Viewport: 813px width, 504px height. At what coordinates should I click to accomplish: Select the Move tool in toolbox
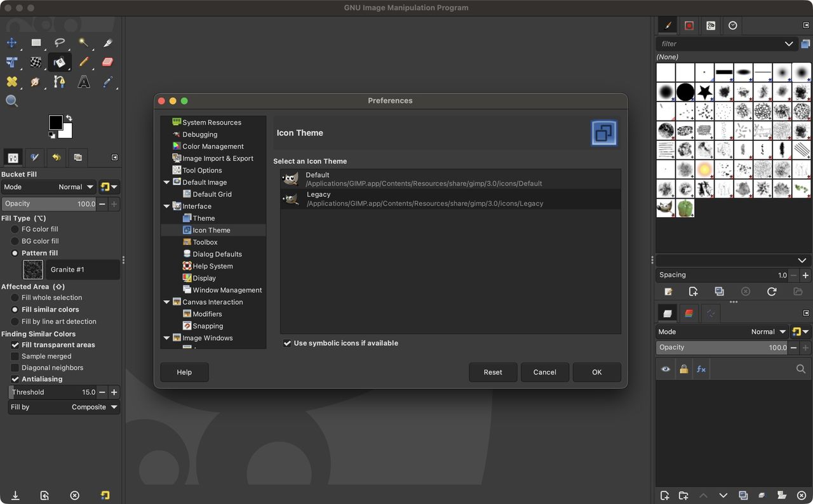11,43
